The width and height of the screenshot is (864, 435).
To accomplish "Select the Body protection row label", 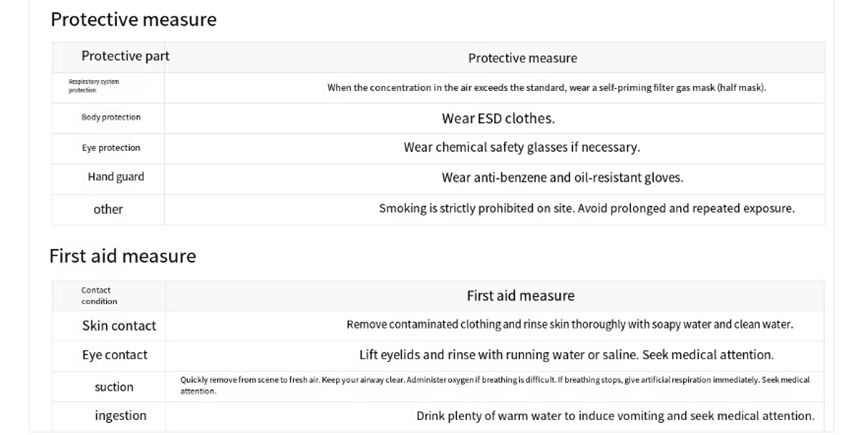I will click(x=111, y=117).
